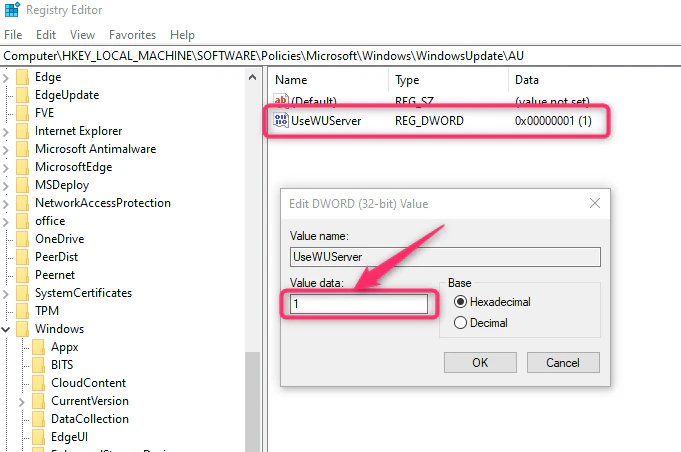Cancel the Edit DWORD dialog
Screen dimensions: 681x452
pyautogui.click(x=563, y=363)
